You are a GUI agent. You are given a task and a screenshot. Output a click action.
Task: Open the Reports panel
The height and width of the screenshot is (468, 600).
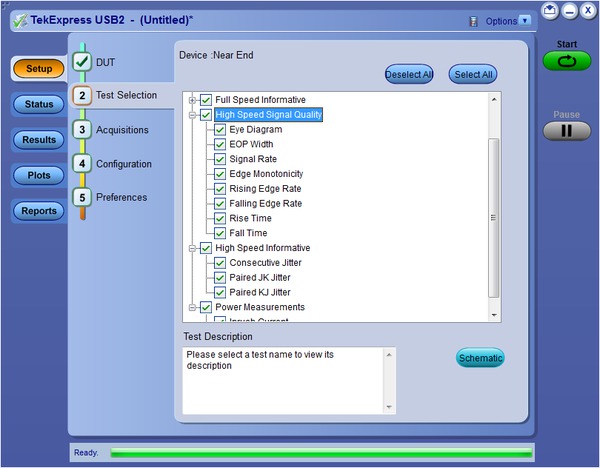coord(39,211)
